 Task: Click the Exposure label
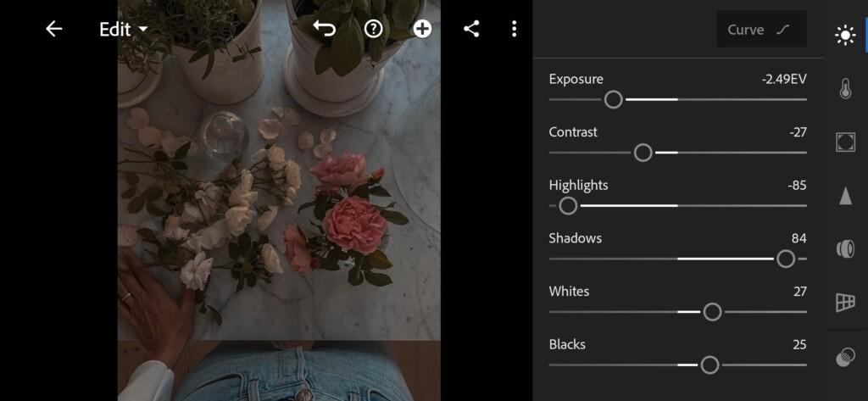pyautogui.click(x=576, y=79)
